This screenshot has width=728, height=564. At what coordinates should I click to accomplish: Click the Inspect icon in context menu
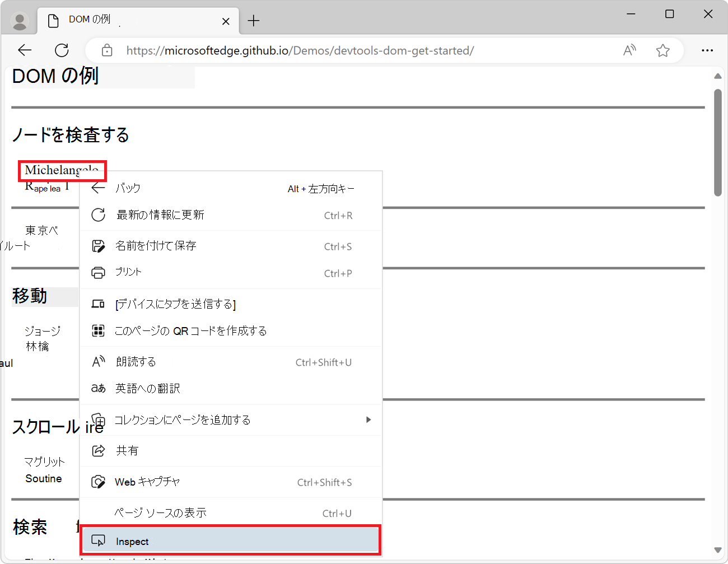[x=99, y=541]
